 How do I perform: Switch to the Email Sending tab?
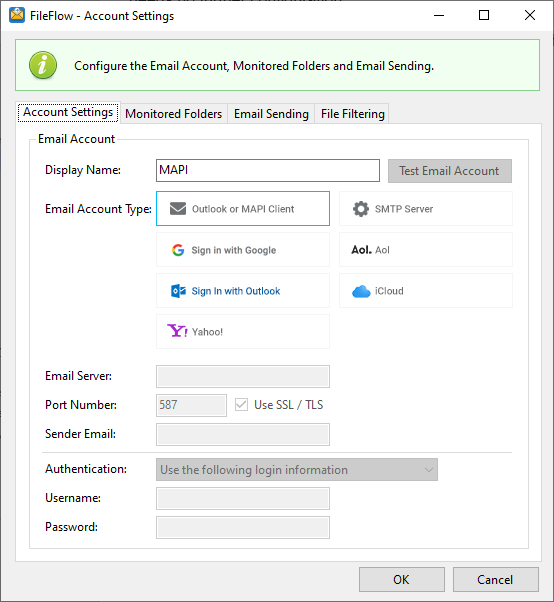(x=271, y=114)
